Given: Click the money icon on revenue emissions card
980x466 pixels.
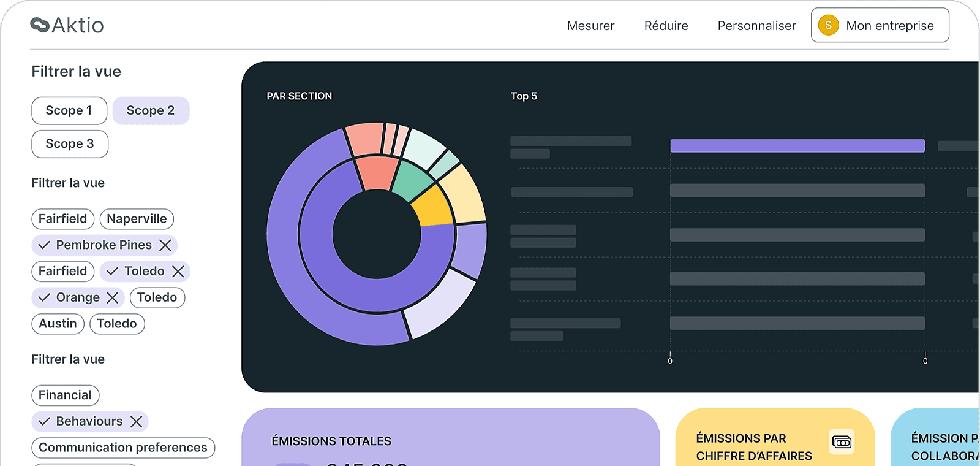Looking at the screenshot, I should 842,442.
